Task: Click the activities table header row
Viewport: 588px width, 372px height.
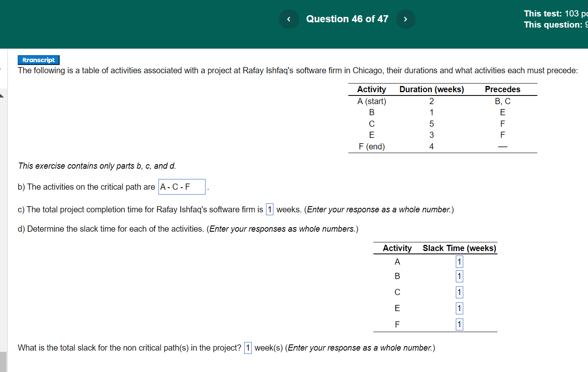Action: 443,89
